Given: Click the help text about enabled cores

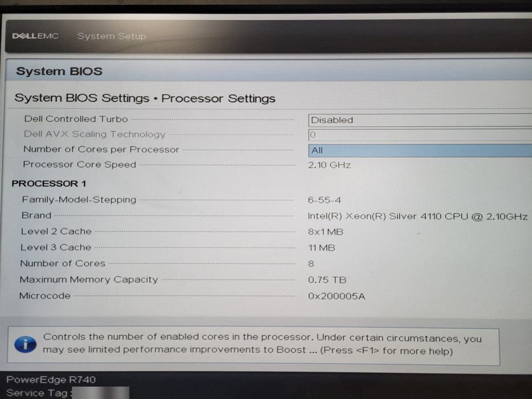Looking at the screenshot, I should (262, 344).
